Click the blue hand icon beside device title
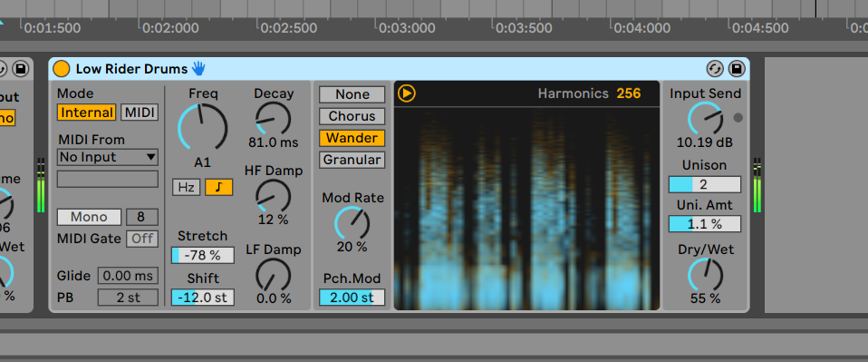 (198, 69)
